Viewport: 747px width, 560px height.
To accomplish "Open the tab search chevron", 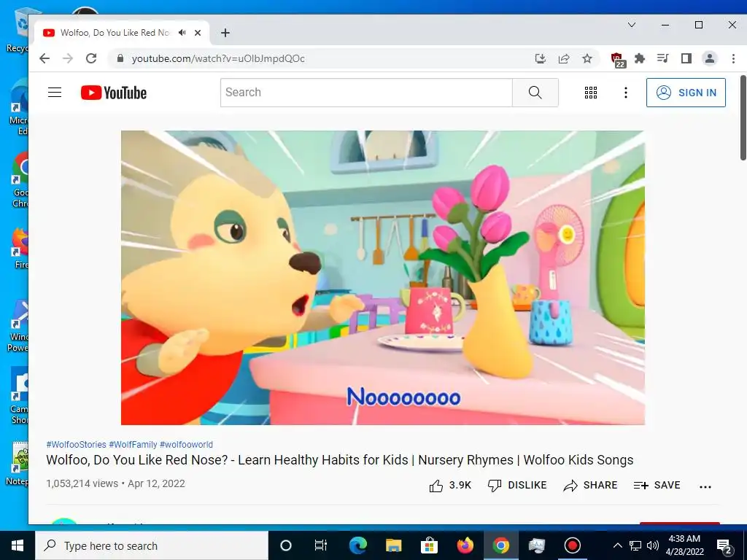I will pyautogui.click(x=632, y=25).
